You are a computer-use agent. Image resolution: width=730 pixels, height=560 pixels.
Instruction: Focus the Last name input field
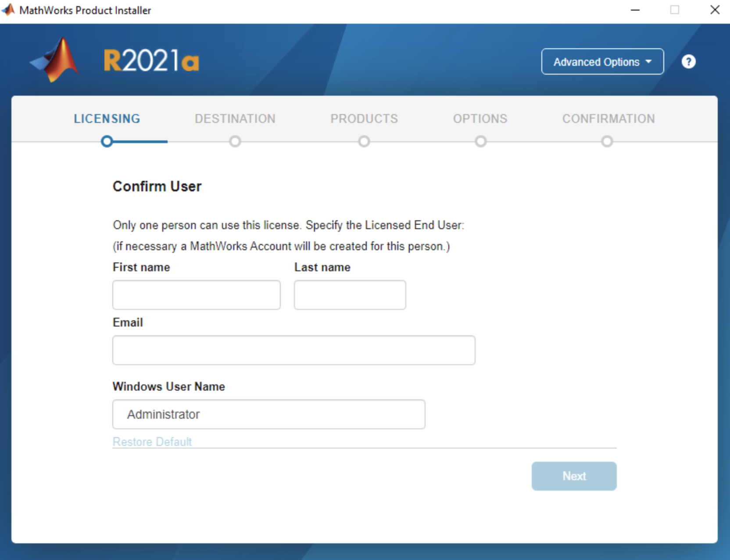coord(350,295)
